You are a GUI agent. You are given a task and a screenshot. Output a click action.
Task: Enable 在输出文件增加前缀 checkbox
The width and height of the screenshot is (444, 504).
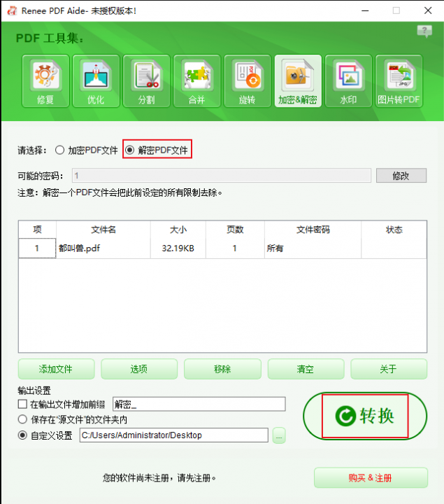pyautogui.click(x=22, y=404)
